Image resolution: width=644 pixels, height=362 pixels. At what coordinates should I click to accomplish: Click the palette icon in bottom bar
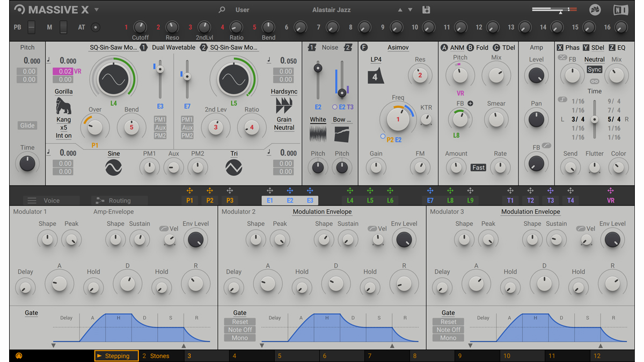[x=19, y=356]
